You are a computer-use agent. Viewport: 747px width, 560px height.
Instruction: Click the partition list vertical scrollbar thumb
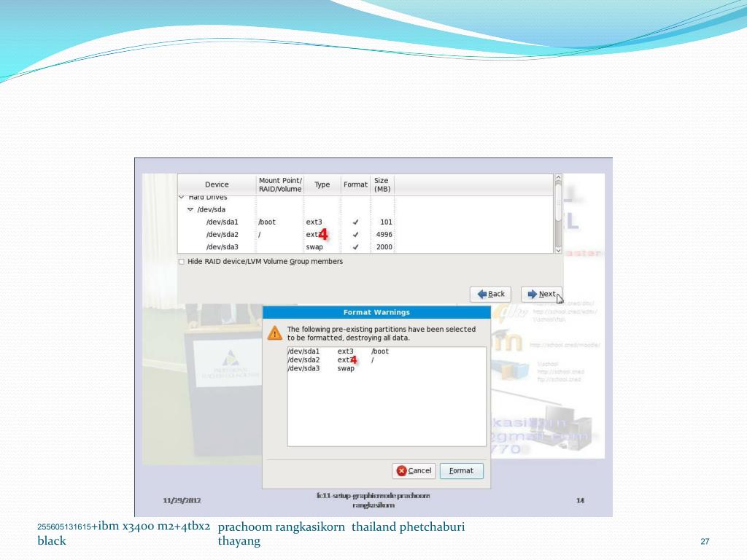coord(558,202)
